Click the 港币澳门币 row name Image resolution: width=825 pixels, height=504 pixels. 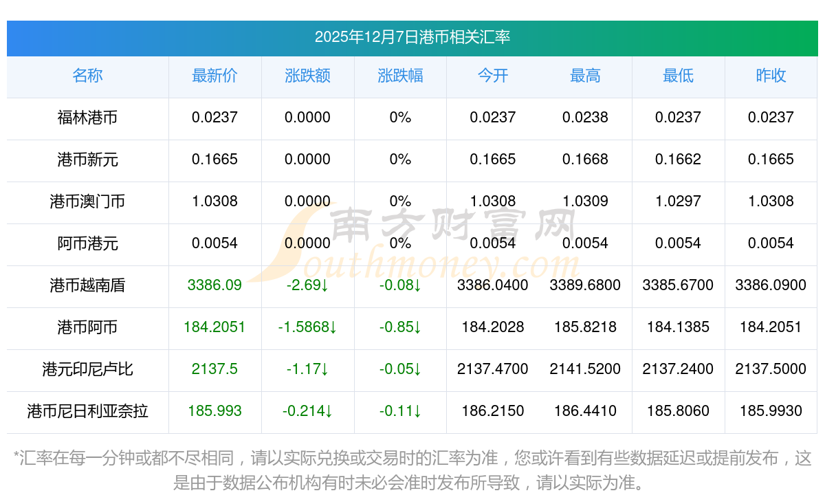coord(87,201)
